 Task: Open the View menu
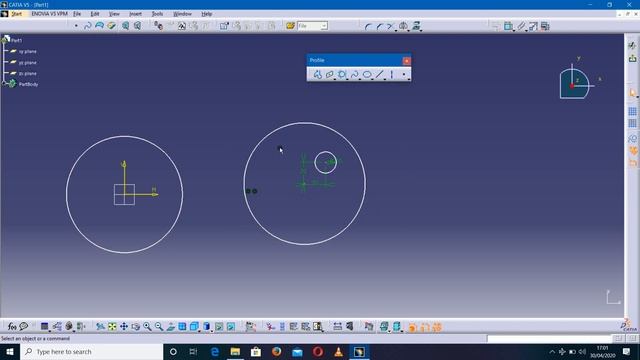(114, 14)
